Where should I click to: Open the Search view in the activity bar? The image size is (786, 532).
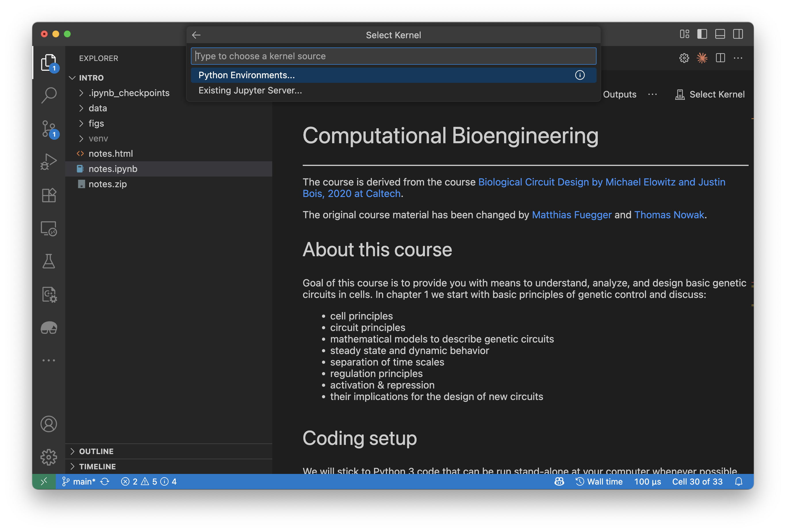click(49, 95)
